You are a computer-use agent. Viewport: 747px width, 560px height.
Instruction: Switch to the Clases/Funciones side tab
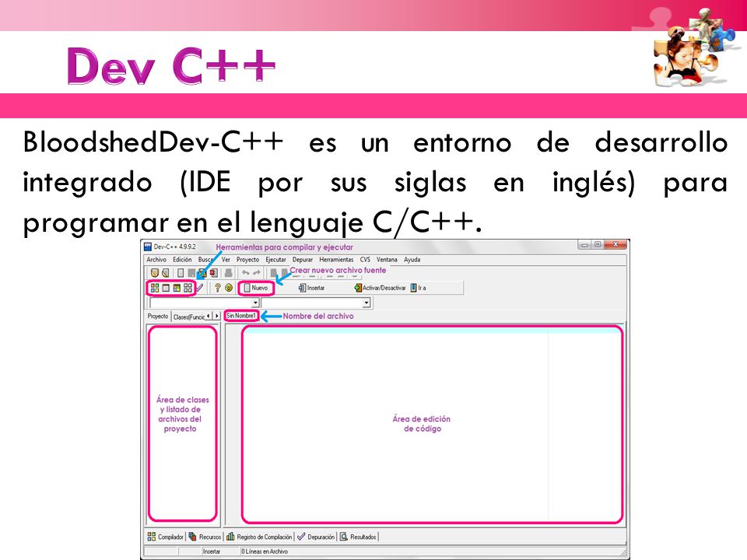tap(188, 317)
